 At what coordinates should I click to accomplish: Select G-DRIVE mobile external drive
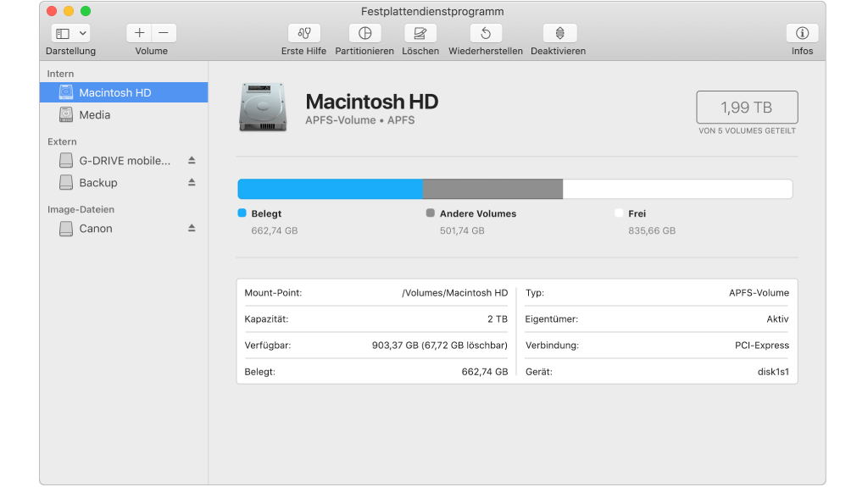coord(125,160)
